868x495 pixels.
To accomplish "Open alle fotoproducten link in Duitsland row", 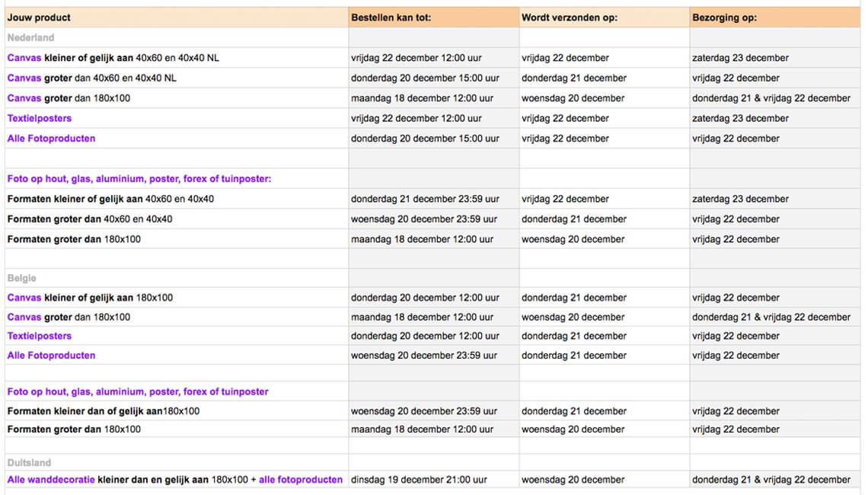I will 301,480.
